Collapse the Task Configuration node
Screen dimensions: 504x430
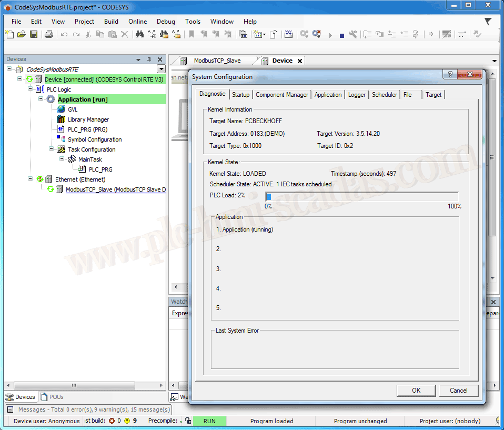coord(51,149)
